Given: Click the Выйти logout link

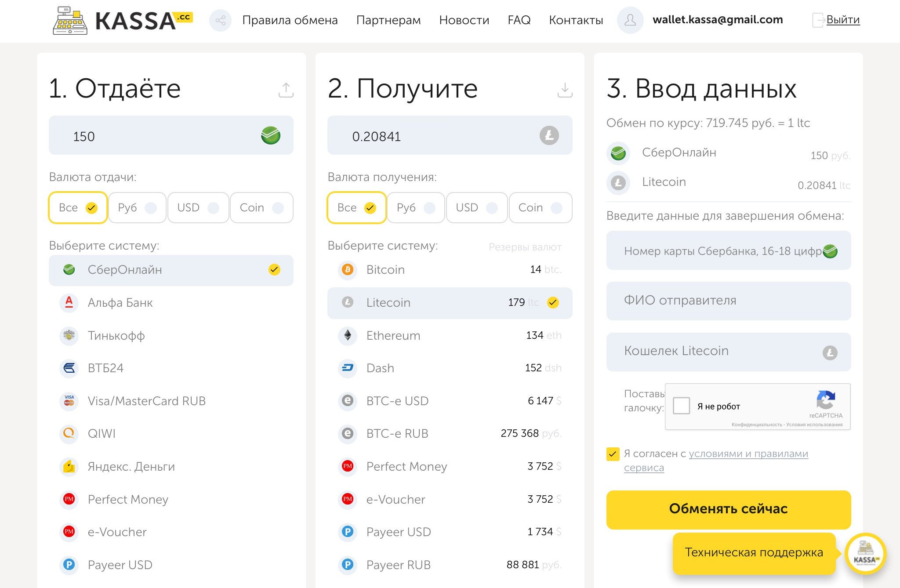Looking at the screenshot, I should click(x=843, y=20).
